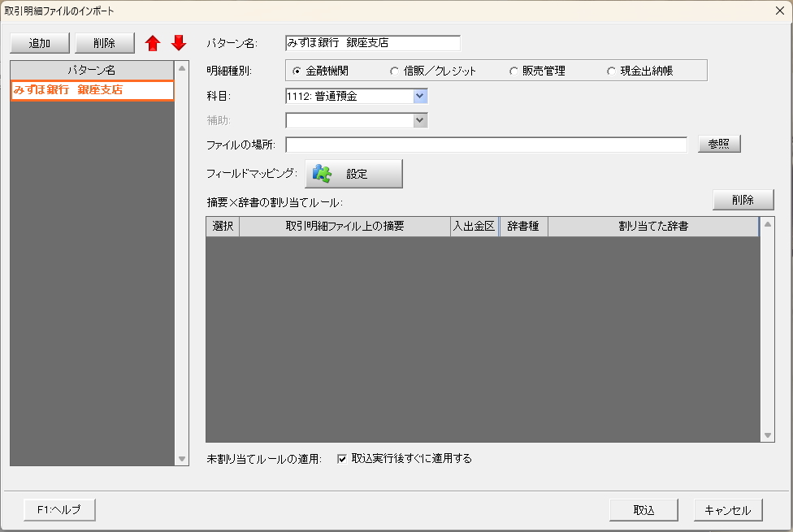Open field mapping 設定 button

pyautogui.click(x=353, y=174)
